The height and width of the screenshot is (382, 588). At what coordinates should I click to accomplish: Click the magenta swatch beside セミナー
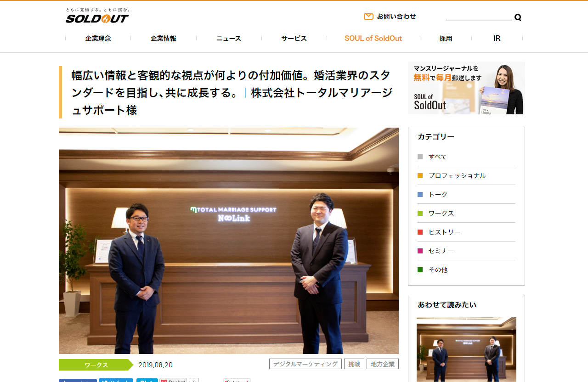tap(420, 251)
